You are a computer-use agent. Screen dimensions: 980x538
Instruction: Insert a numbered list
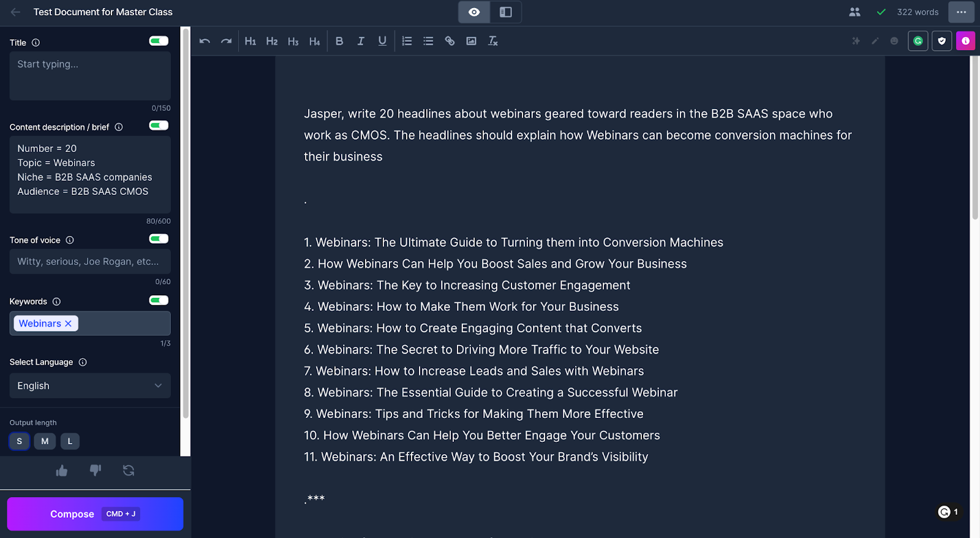tap(407, 41)
